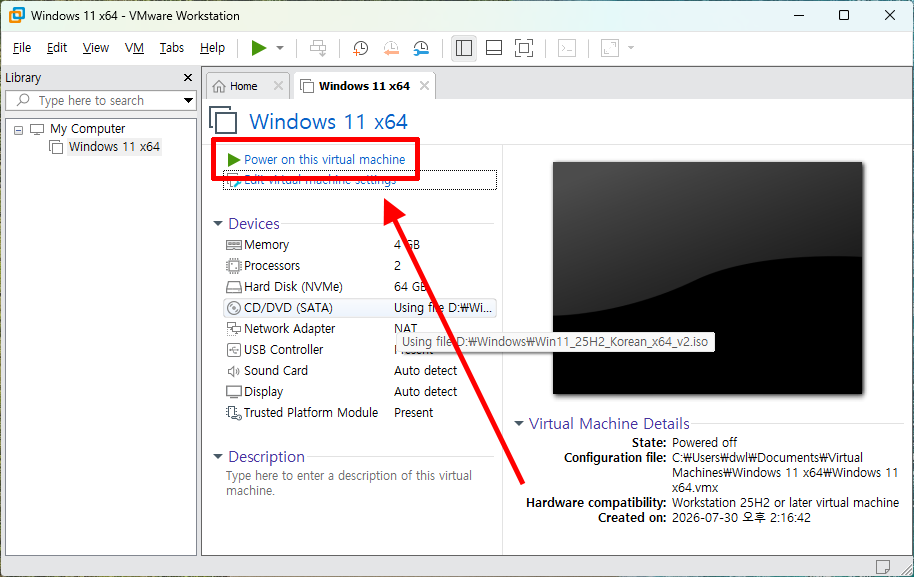Collapse the Devices section
The image size is (914, 577).
tap(218, 224)
